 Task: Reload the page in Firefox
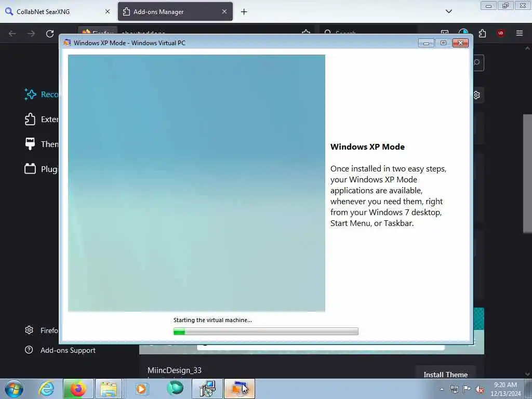tap(50, 33)
